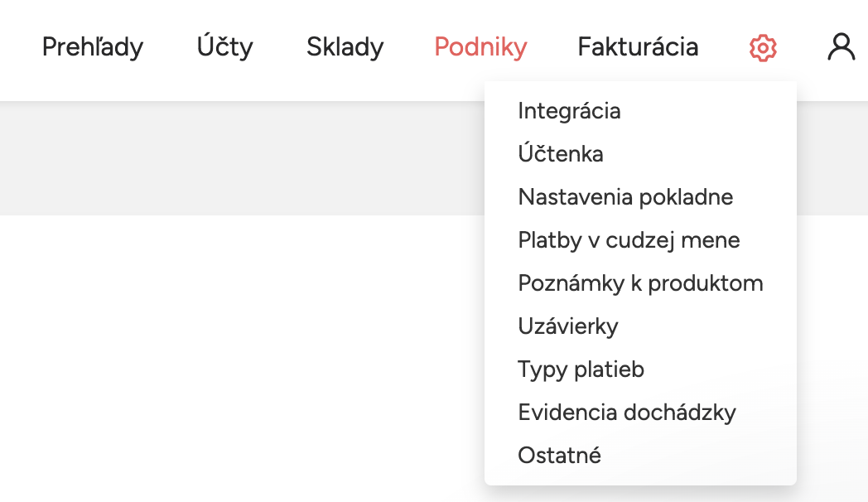This screenshot has height=502, width=868.
Task: Open Platby v cudzej mene
Action: [x=629, y=239]
